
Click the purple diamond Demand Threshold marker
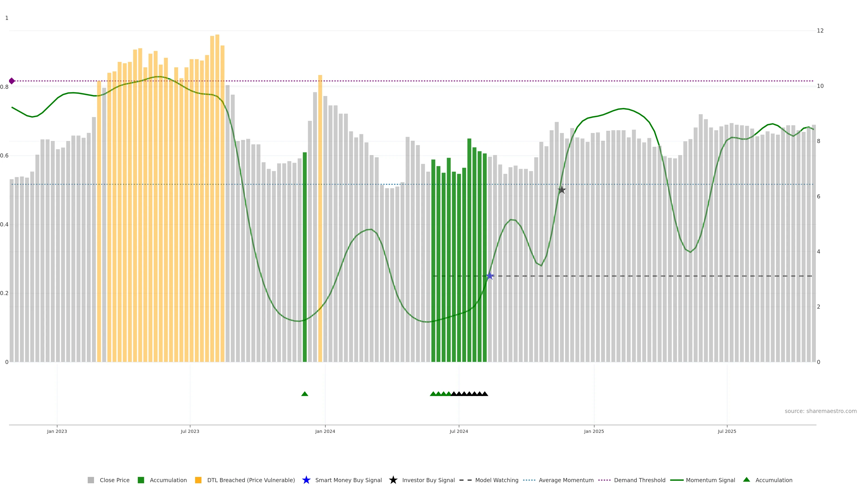point(12,81)
